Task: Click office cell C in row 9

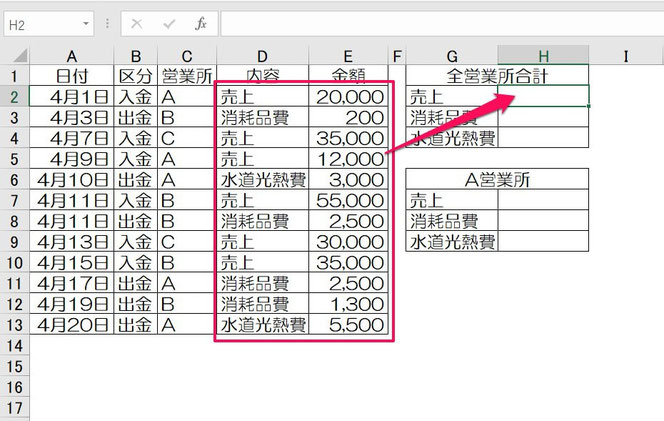Action: [x=187, y=242]
